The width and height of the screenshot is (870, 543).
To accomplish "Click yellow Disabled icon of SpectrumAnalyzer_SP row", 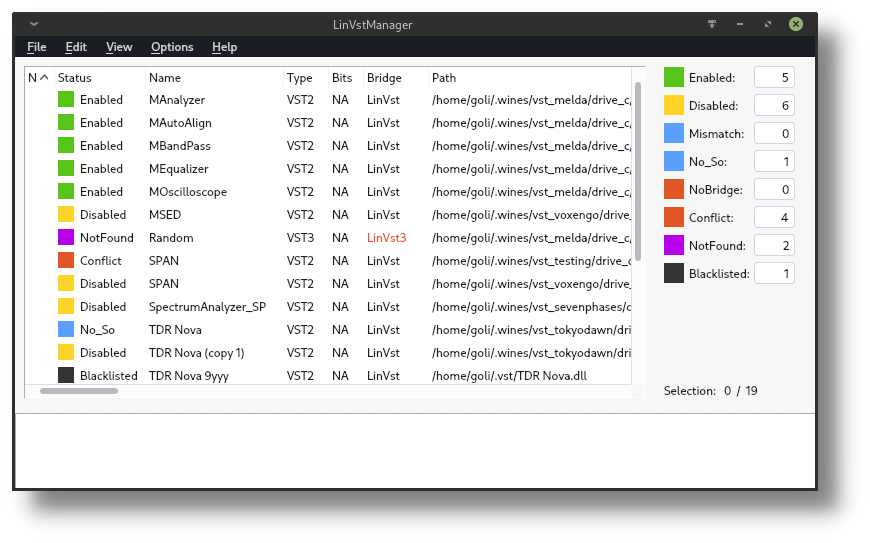I will pyautogui.click(x=66, y=306).
